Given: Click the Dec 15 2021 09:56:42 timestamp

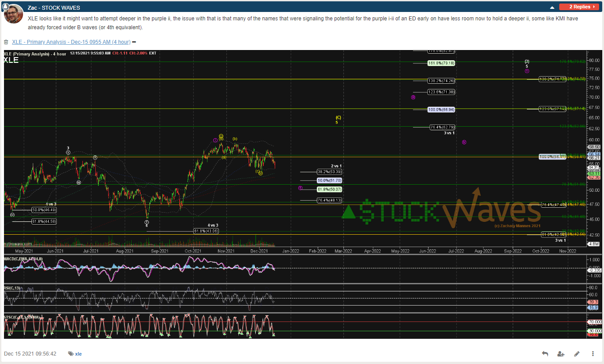Looking at the screenshot, I should [30, 354].
